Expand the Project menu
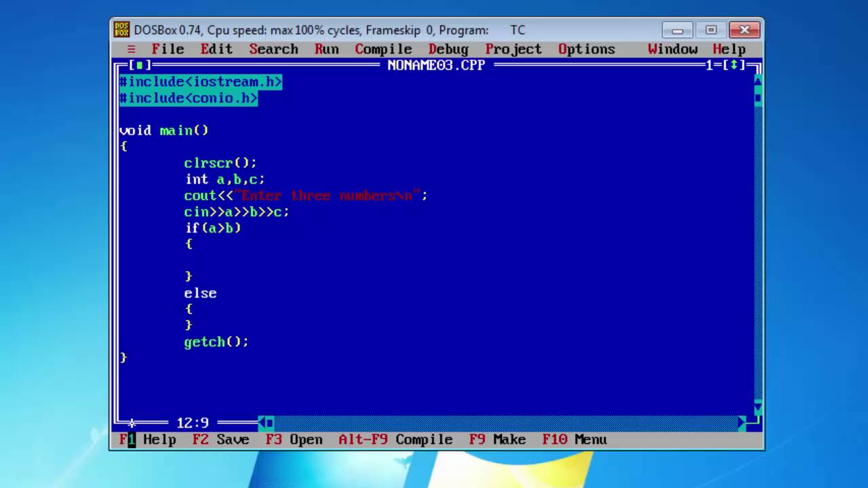 [513, 49]
